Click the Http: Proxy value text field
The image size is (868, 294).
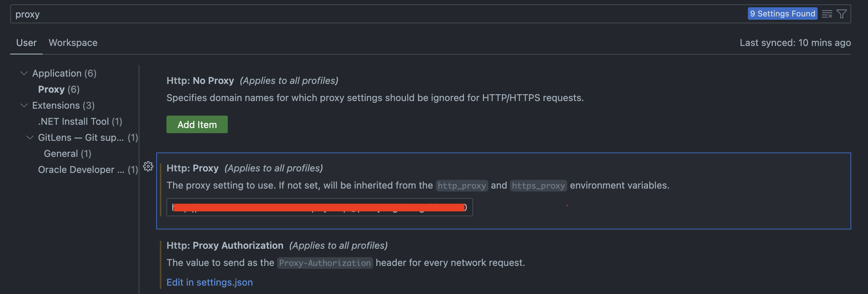(319, 207)
